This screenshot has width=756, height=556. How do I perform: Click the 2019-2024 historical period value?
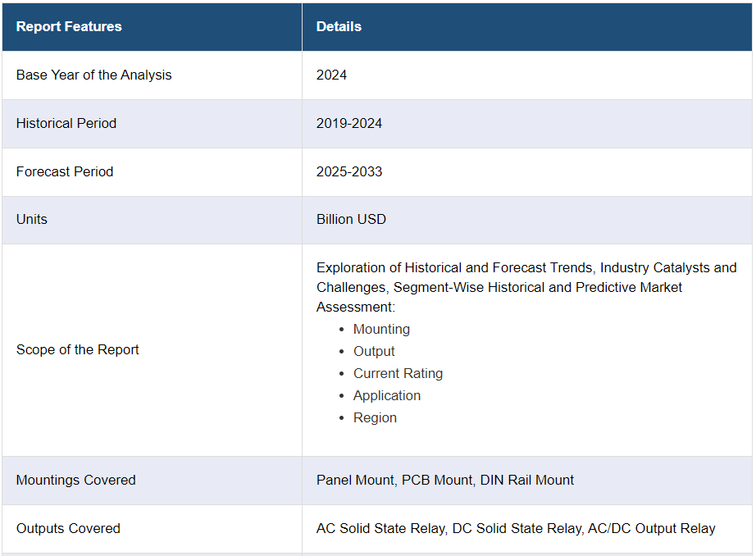tap(349, 123)
